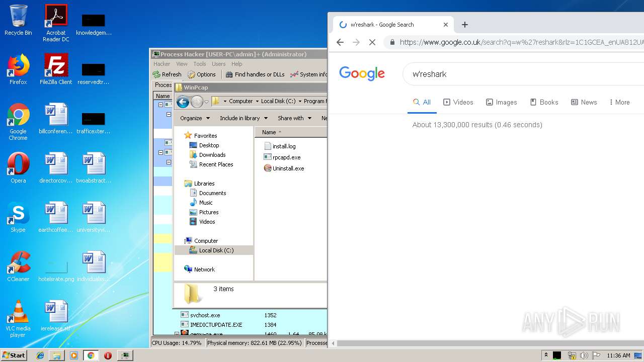Collapse the first process tree node
Viewport: 644px width, 362px height.
click(161, 105)
